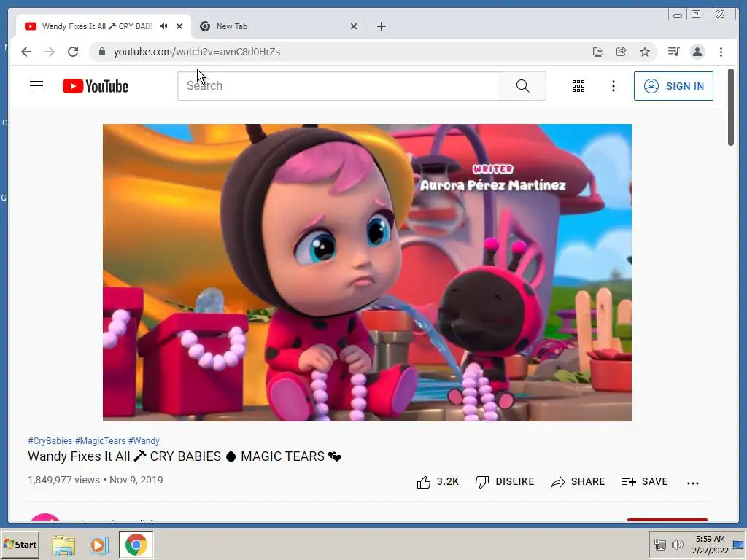Viewport: 747px width, 560px height.
Task: Open the YouTube hamburger guide menu
Action: 36,86
